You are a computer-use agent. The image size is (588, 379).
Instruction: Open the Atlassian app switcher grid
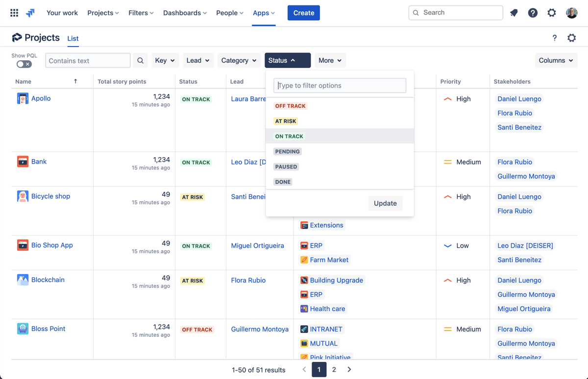click(14, 13)
